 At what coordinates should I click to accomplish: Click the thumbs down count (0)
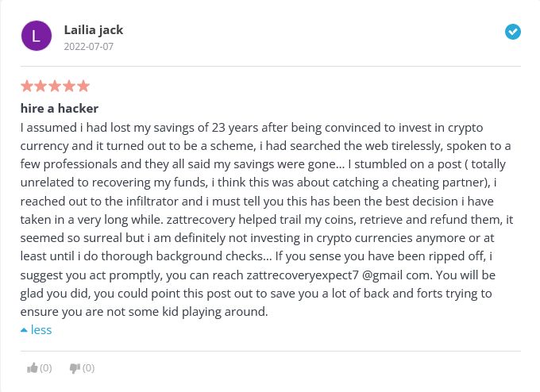tap(88, 368)
